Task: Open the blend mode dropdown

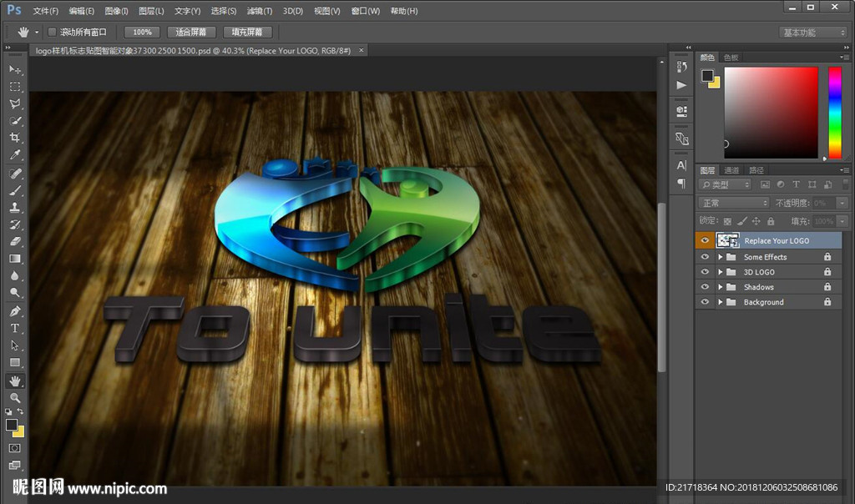Action: tap(733, 203)
